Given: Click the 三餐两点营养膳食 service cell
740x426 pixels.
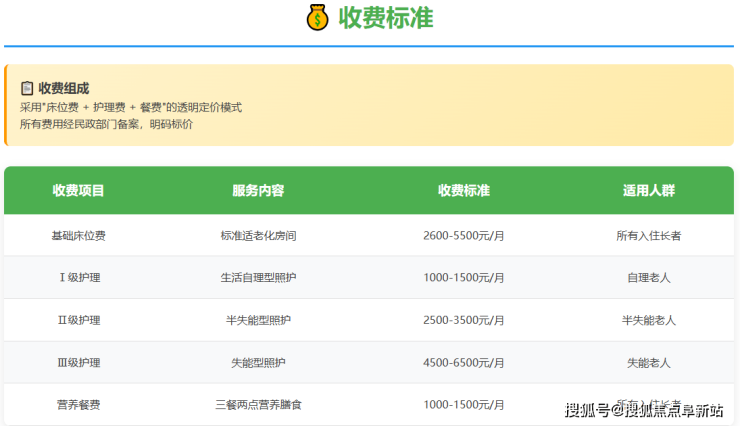Looking at the screenshot, I should tap(258, 405).
